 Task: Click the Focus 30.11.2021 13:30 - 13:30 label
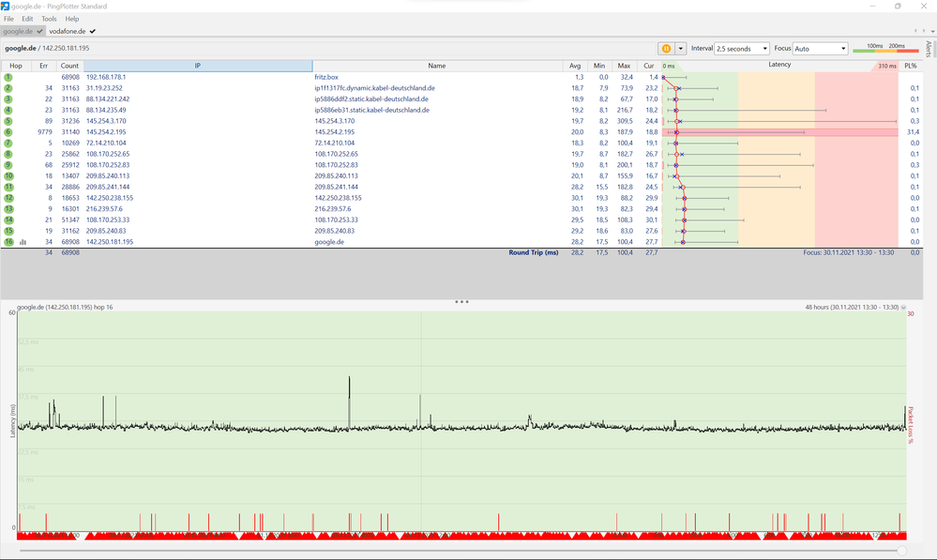coord(849,253)
